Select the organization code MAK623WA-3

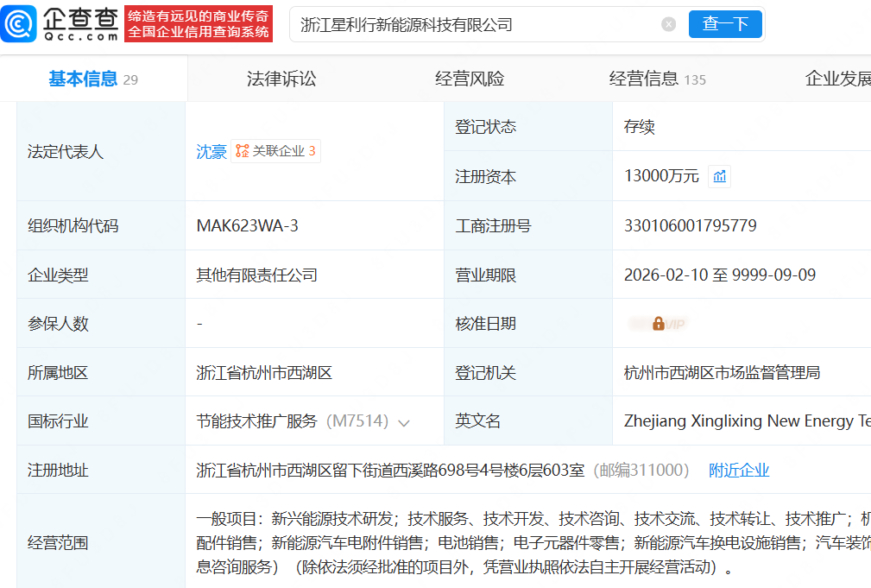tap(247, 225)
